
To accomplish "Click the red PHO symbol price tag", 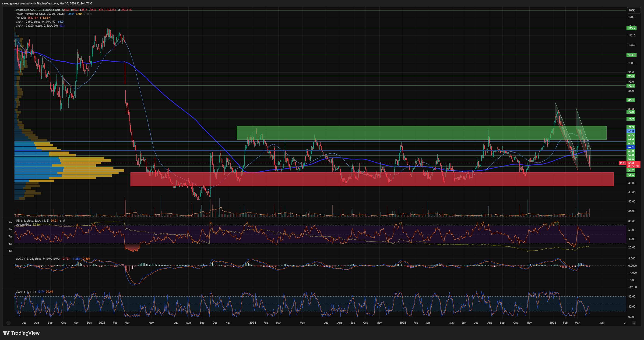I will tap(622, 163).
